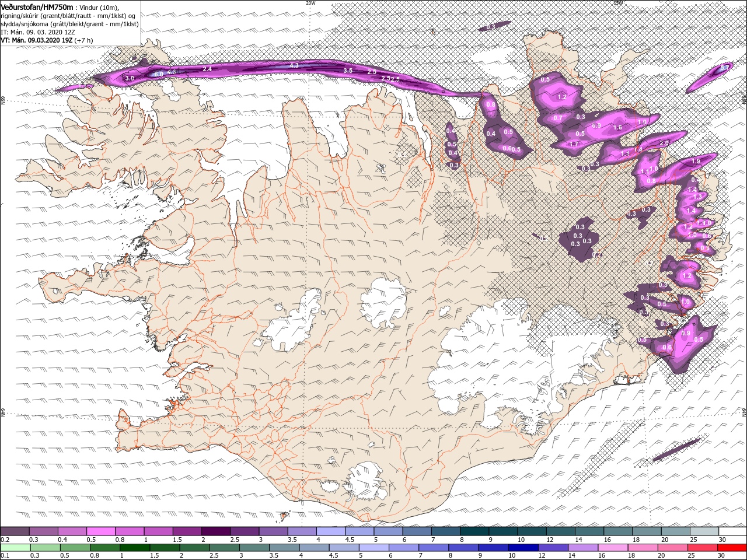Select the darkest green 1–1.5 rain swatch
Screen dimensions: 747x560
(x=134, y=548)
